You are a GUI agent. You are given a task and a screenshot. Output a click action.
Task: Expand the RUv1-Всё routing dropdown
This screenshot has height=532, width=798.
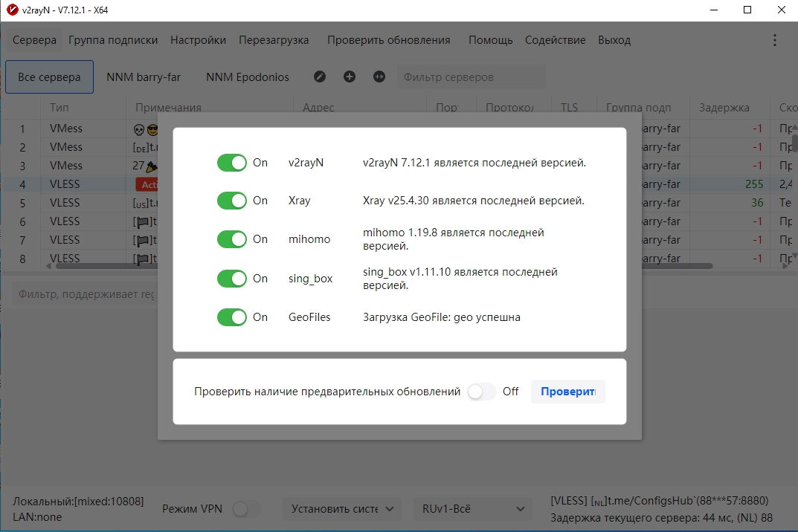472,509
